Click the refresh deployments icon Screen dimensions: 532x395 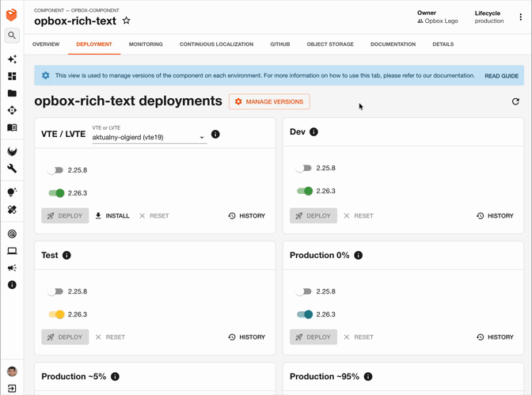515,101
